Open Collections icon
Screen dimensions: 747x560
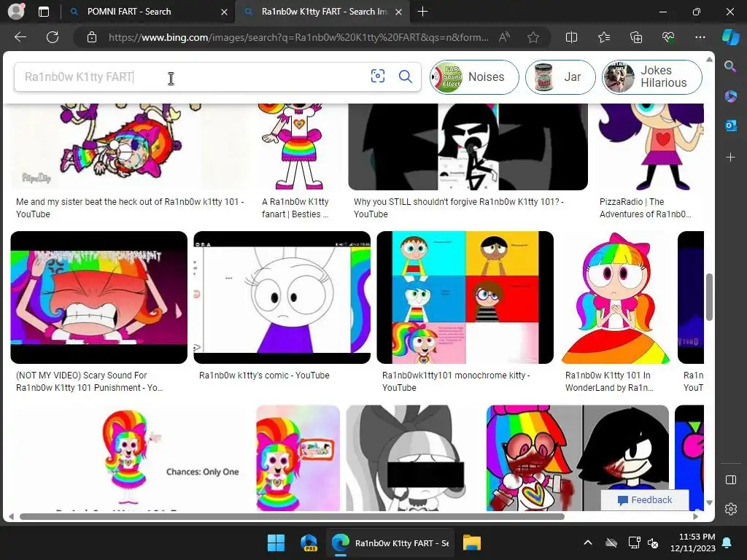(636, 37)
